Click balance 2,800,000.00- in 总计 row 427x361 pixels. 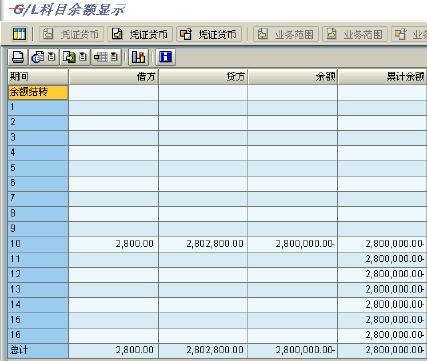(x=305, y=350)
